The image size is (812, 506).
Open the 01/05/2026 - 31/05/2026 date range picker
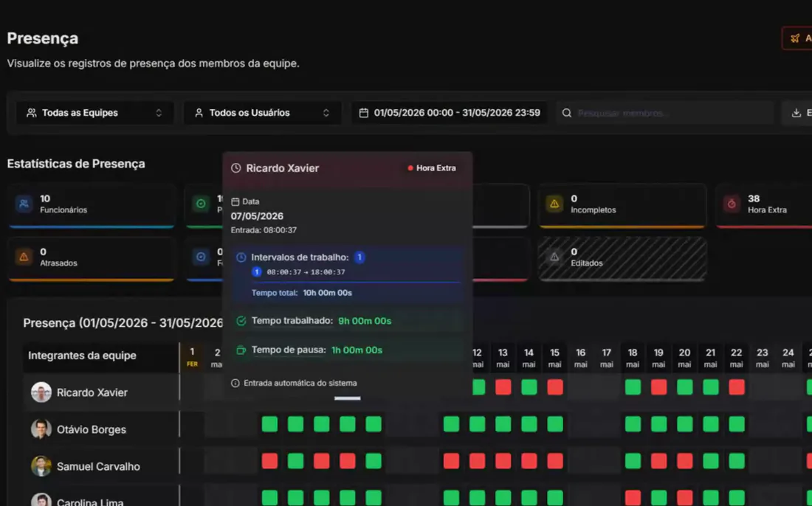450,113
